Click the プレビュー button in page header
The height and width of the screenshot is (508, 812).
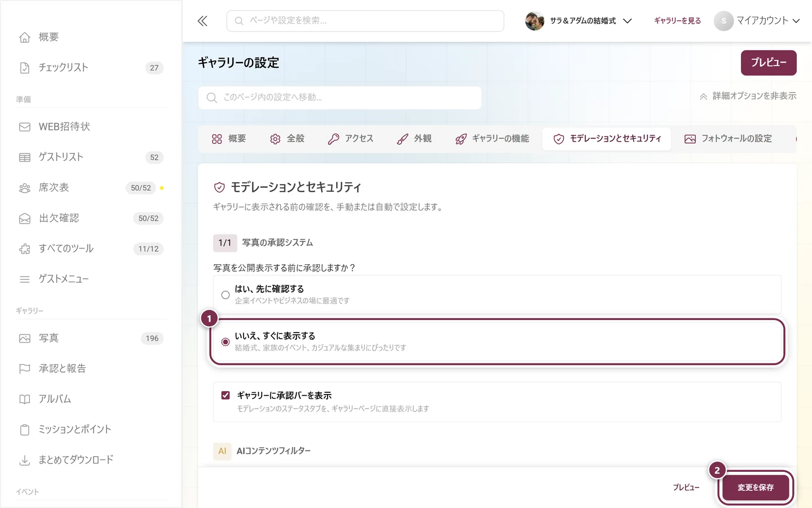[769, 63]
